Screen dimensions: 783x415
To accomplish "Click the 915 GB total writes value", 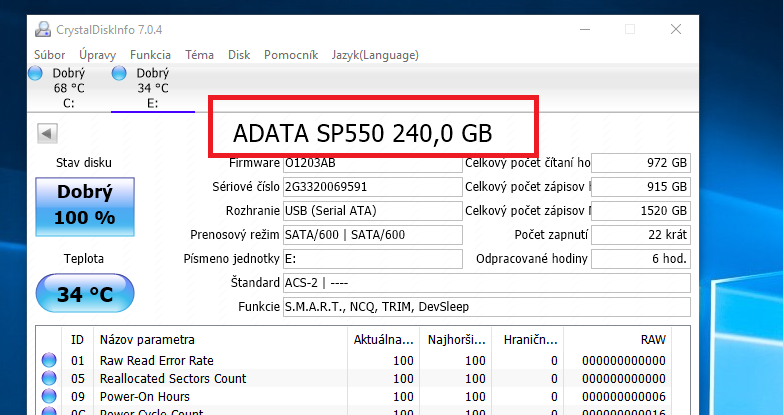I will click(x=641, y=187).
